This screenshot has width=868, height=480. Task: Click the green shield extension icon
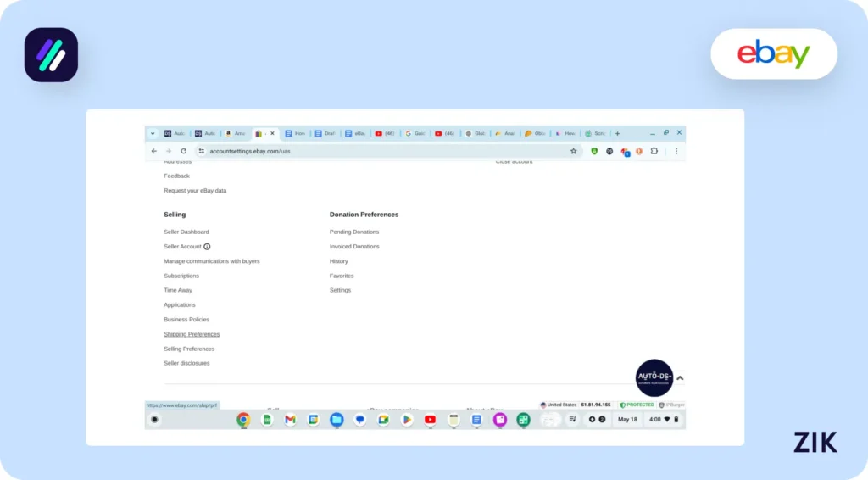click(x=594, y=151)
